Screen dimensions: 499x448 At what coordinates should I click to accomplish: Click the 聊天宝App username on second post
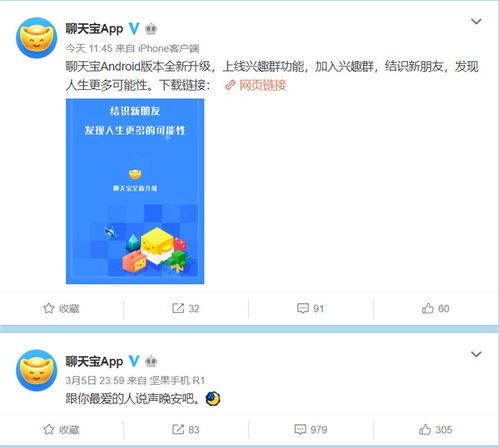pyautogui.click(x=94, y=361)
